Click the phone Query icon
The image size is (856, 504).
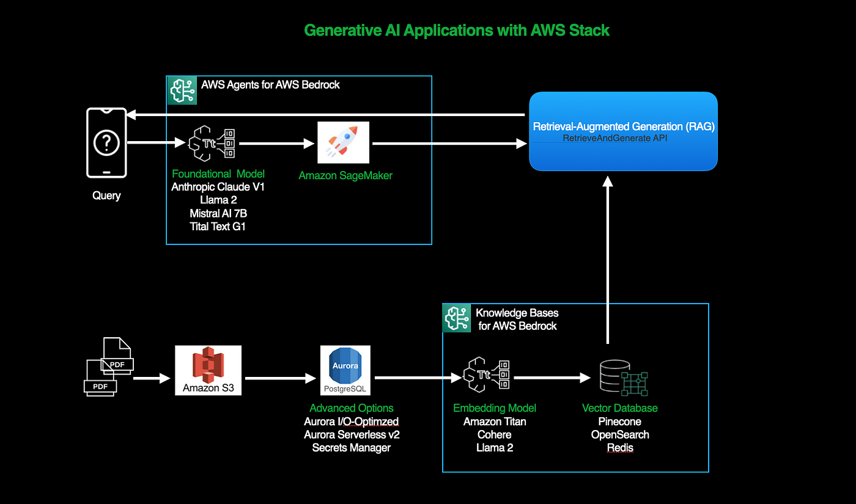pos(106,142)
